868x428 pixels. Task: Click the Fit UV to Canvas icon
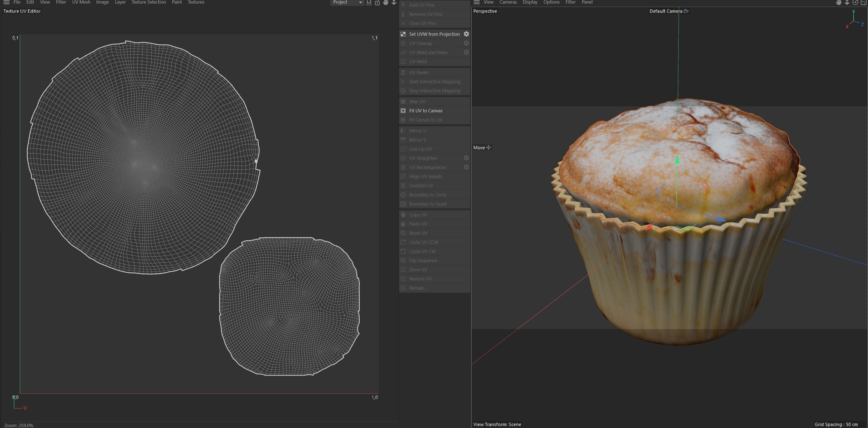click(x=403, y=110)
